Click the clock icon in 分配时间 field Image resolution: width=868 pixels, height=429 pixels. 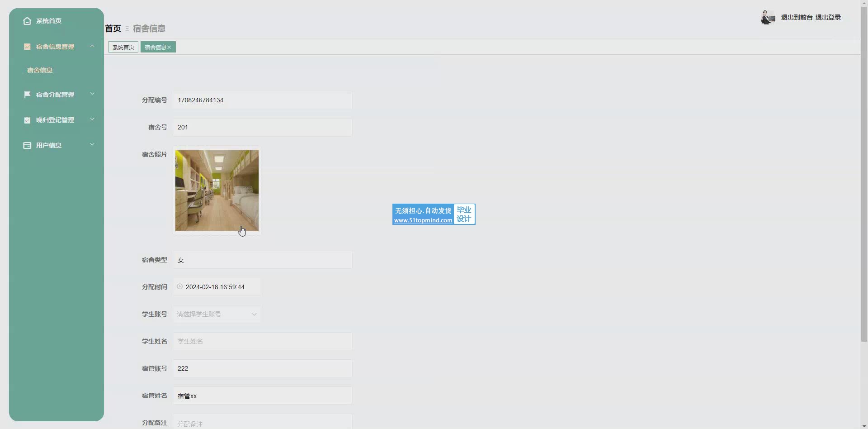coord(179,286)
